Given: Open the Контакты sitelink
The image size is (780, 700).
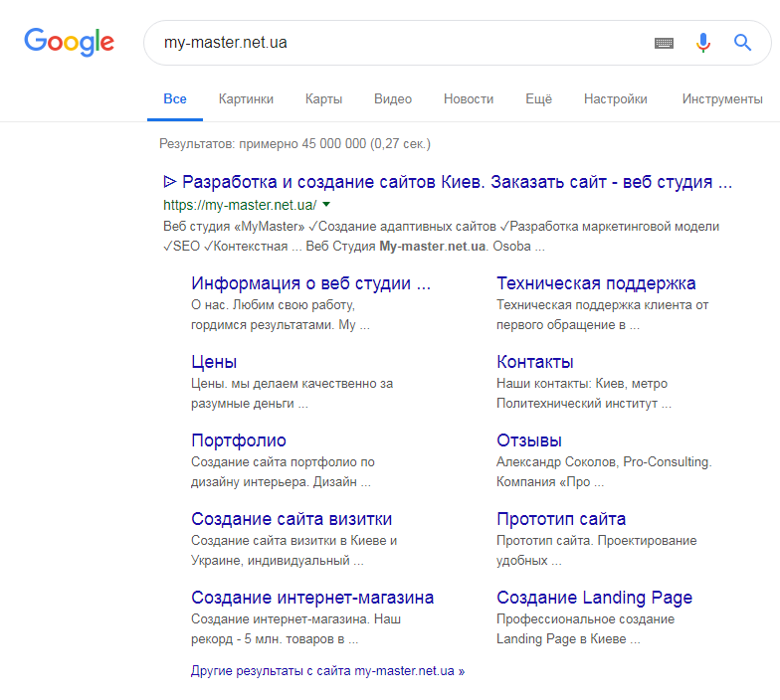Looking at the screenshot, I should 535,362.
